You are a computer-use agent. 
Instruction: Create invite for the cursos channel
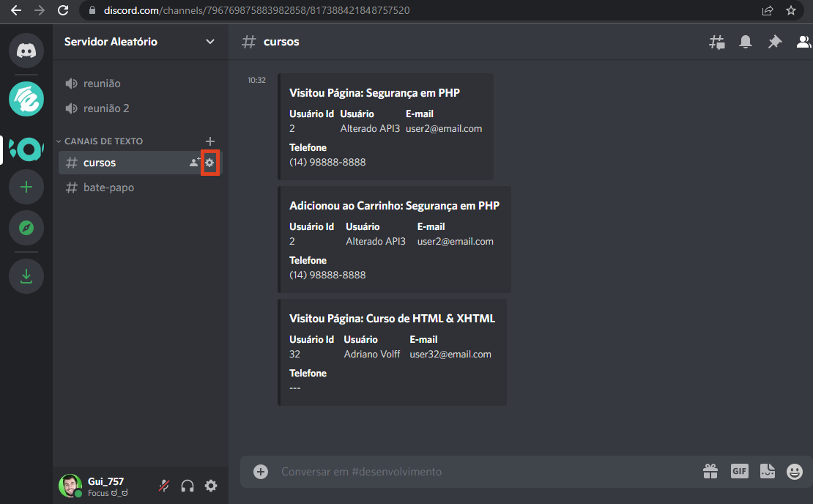[194, 163]
